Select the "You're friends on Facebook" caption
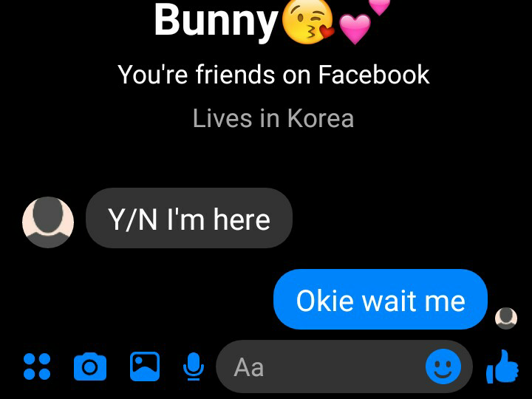This screenshot has width=532, height=399. (x=273, y=75)
